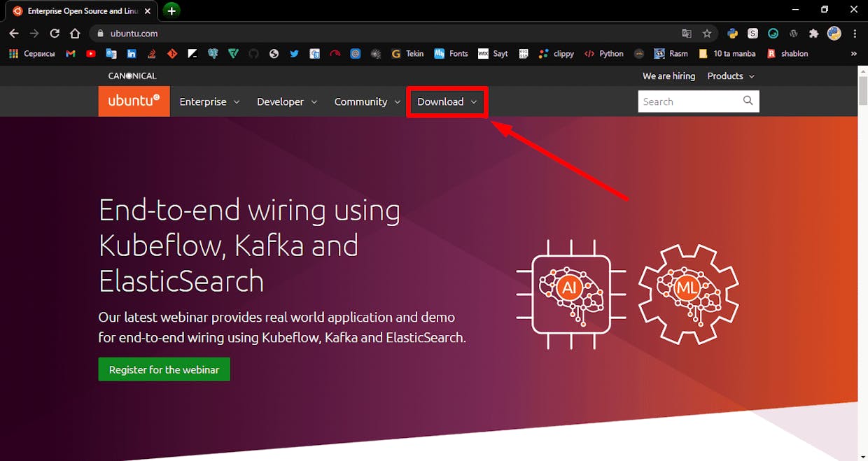Image resolution: width=868 pixels, height=461 pixels.
Task: Open the Python extension icon
Action: 732,33
